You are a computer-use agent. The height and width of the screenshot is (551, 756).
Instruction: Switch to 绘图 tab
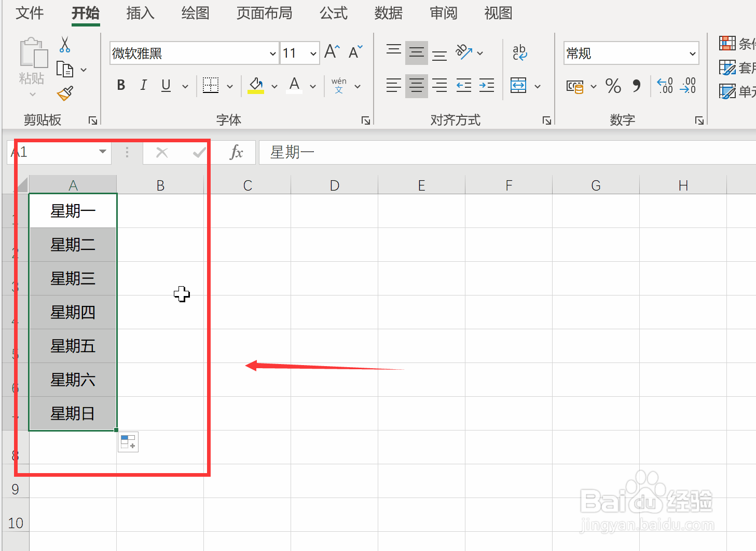click(x=196, y=13)
